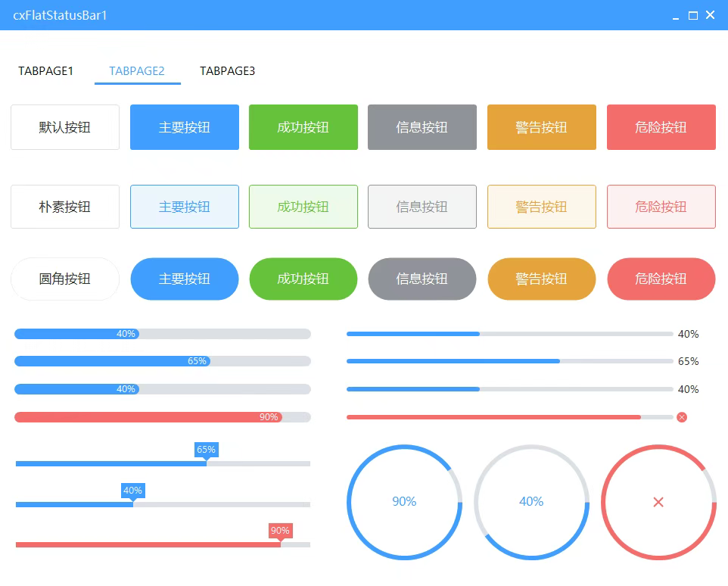Click the X icon inside the red circle
The width and height of the screenshot is (728, 586).
658,502
